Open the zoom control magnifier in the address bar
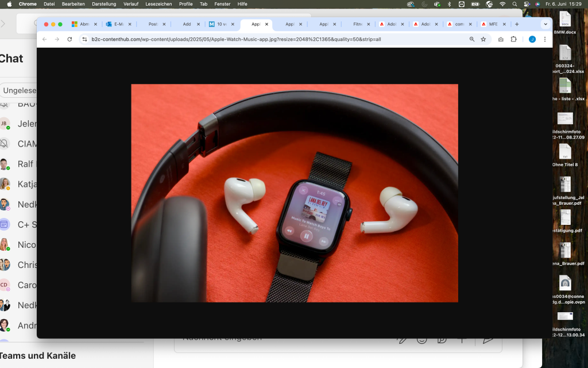This screenshot has height=368, width=588. click(x=472, y=39)
